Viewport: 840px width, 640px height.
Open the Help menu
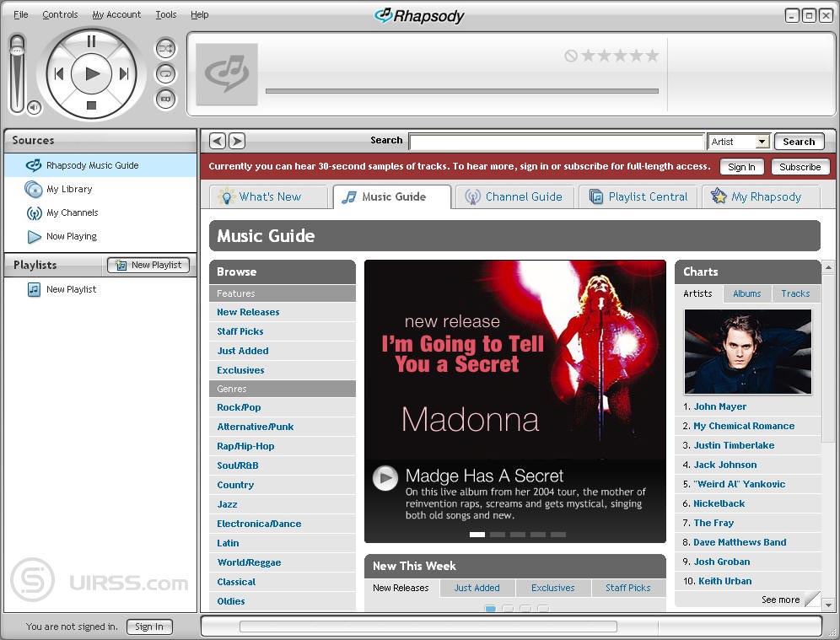click(200, 14)
